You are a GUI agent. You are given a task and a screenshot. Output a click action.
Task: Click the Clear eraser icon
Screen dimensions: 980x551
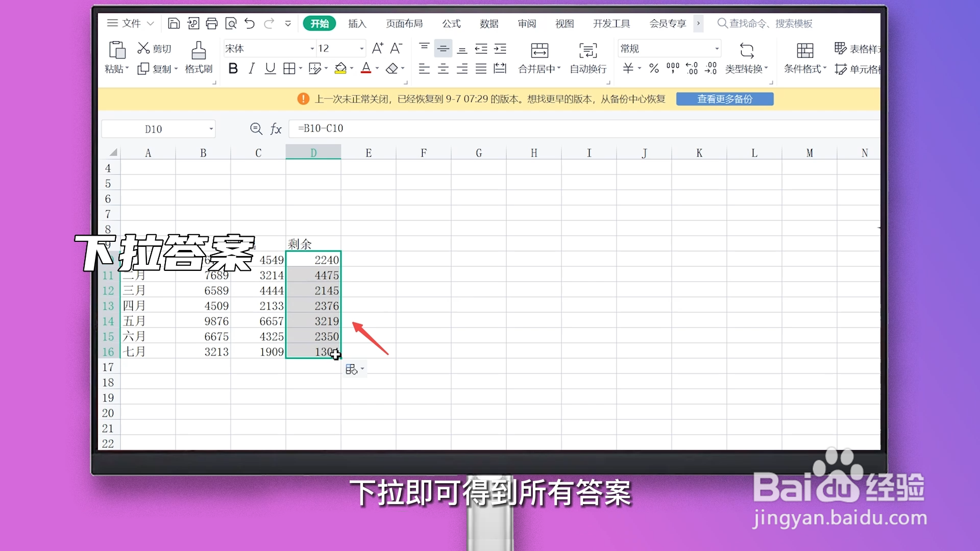click(391, 68)
